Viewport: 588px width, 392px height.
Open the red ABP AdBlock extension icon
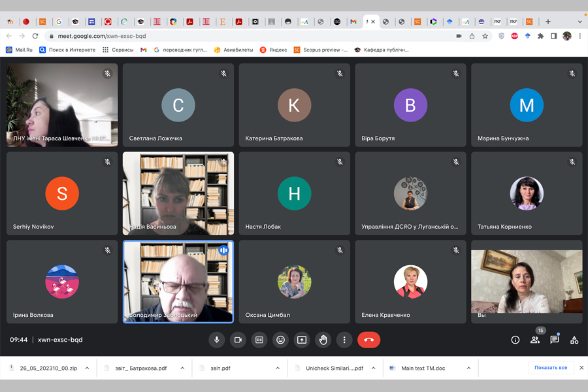(515, 36)
